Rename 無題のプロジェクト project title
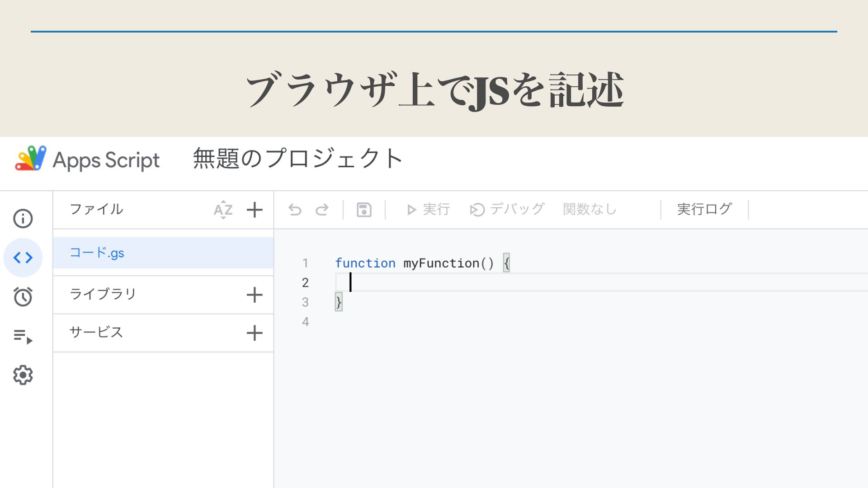This screenshot has width=868, height=488. [297, 159]
